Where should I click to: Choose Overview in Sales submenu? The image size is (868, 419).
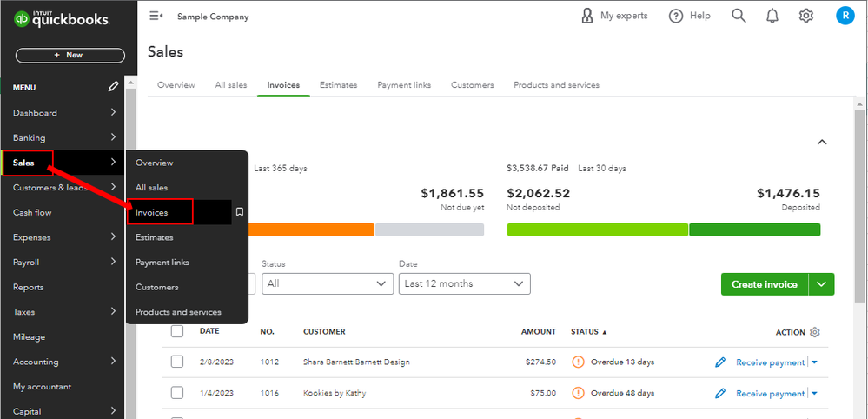click(x=155, y=163)
